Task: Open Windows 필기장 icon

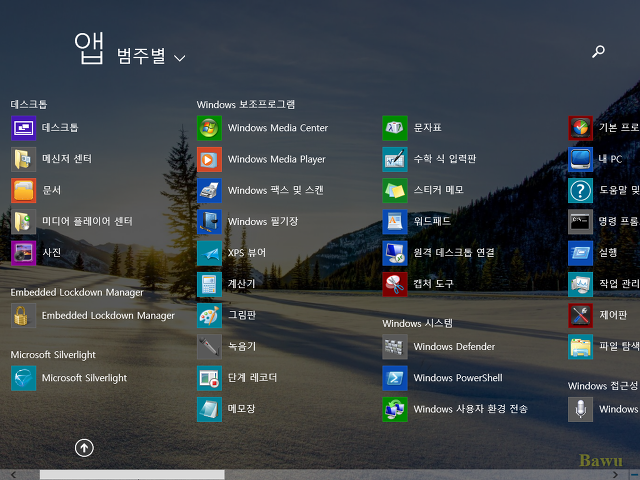Action: click(209, 222)
